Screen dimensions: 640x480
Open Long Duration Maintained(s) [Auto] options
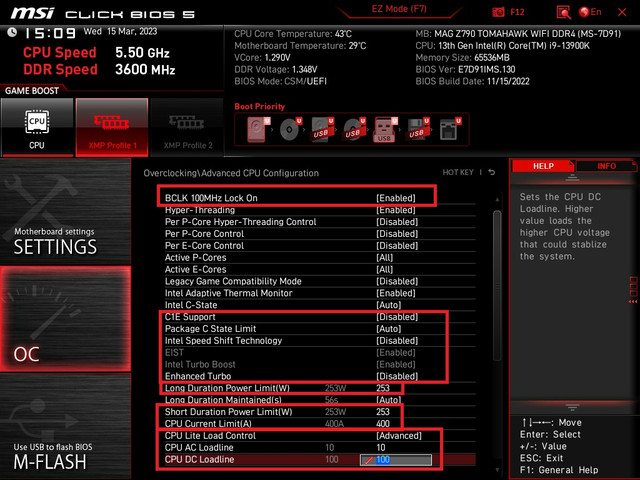point(388,400)
